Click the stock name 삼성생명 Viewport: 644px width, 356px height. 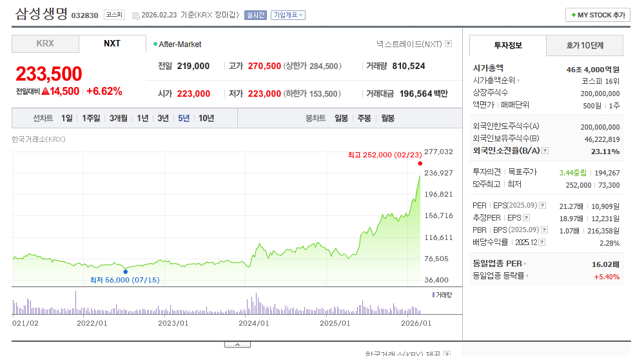41,14
